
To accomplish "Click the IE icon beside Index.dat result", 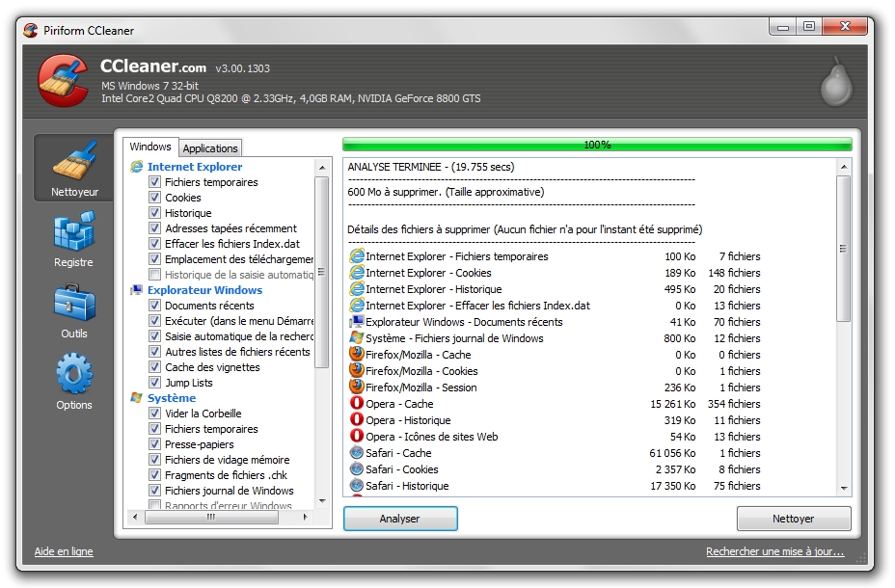I will 357,306.
